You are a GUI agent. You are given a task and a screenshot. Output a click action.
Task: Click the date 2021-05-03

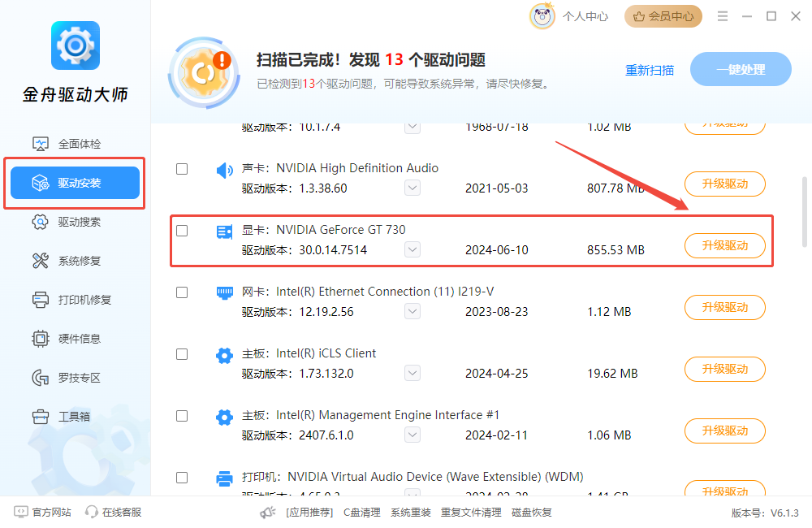pos(497,188)
